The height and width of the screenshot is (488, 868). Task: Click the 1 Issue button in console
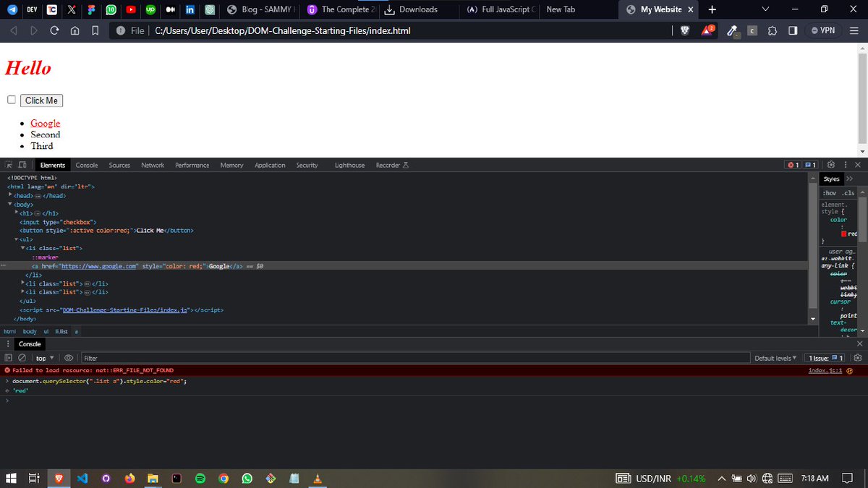tap(825, 358)
